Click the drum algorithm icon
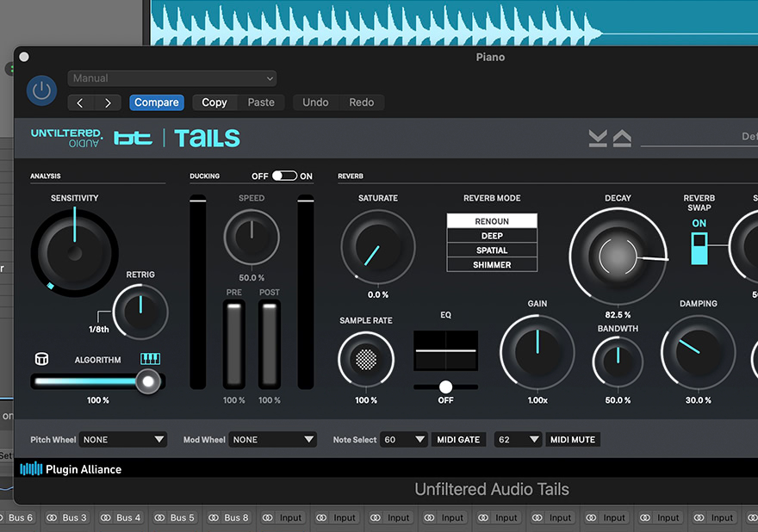The height and width of the screenshot is (532, 758). 41,359
